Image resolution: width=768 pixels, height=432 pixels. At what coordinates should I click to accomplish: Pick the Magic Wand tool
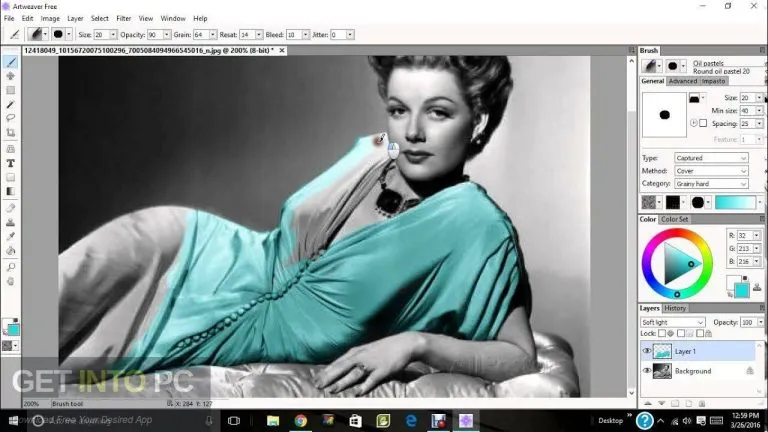(x=10, y=104)
